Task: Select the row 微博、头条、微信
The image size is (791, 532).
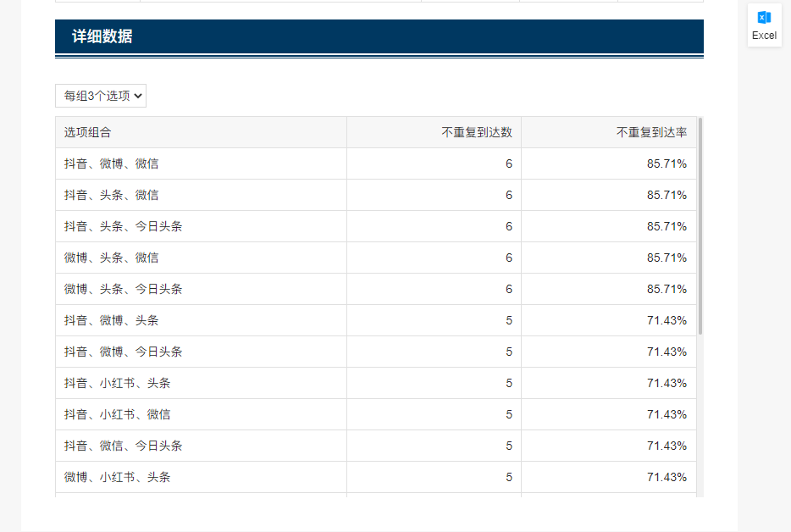Action: pos(376,258)
